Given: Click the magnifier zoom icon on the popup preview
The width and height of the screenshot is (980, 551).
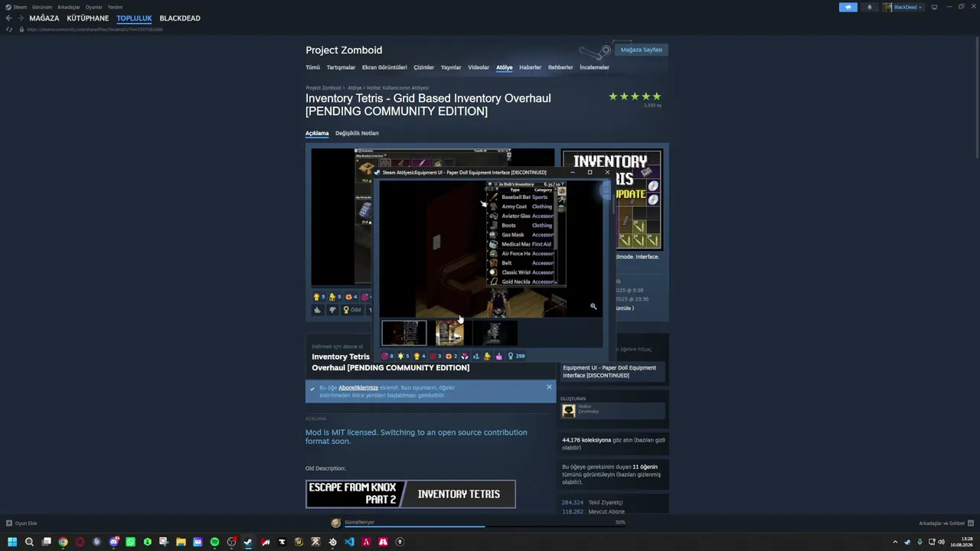Looking at the screenshot, I should tap(593, 307).
